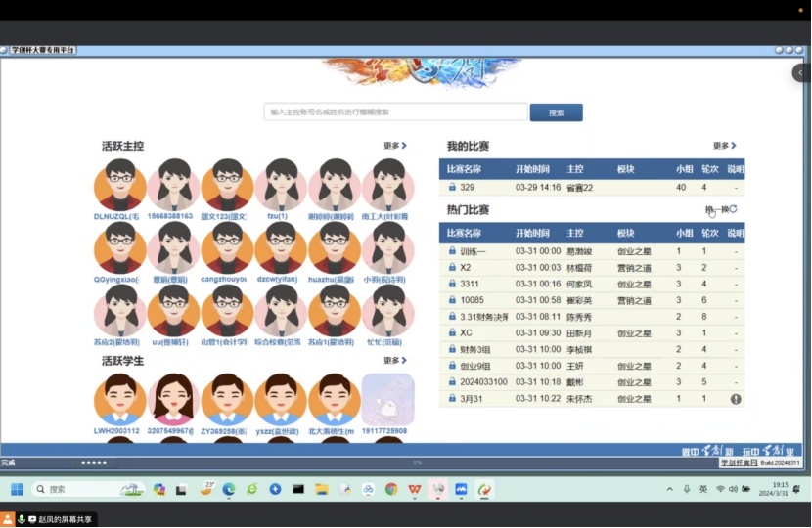
Task: Expand 更多 for 活跃学生 section
Action: (x=395, y=360)
